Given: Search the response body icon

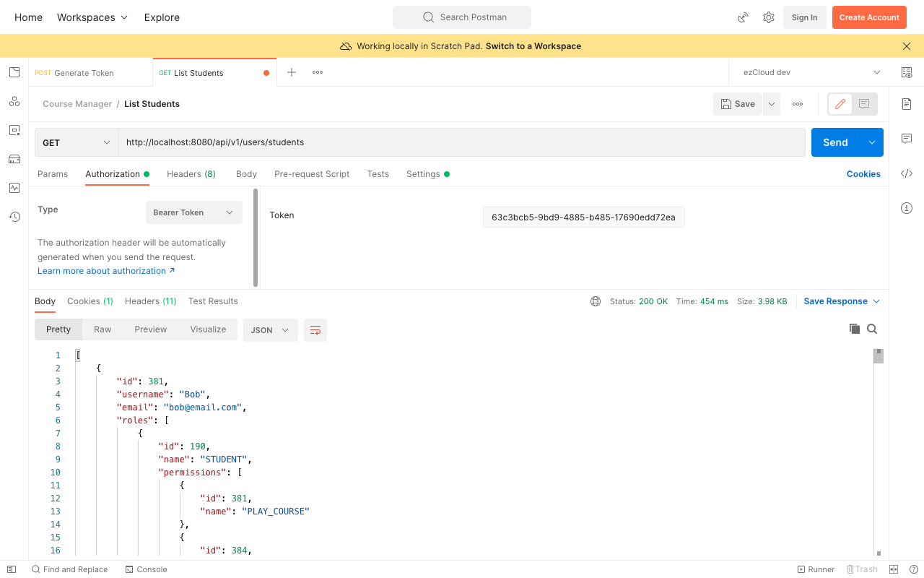Looking at the screenshot, I should [872, 329].
